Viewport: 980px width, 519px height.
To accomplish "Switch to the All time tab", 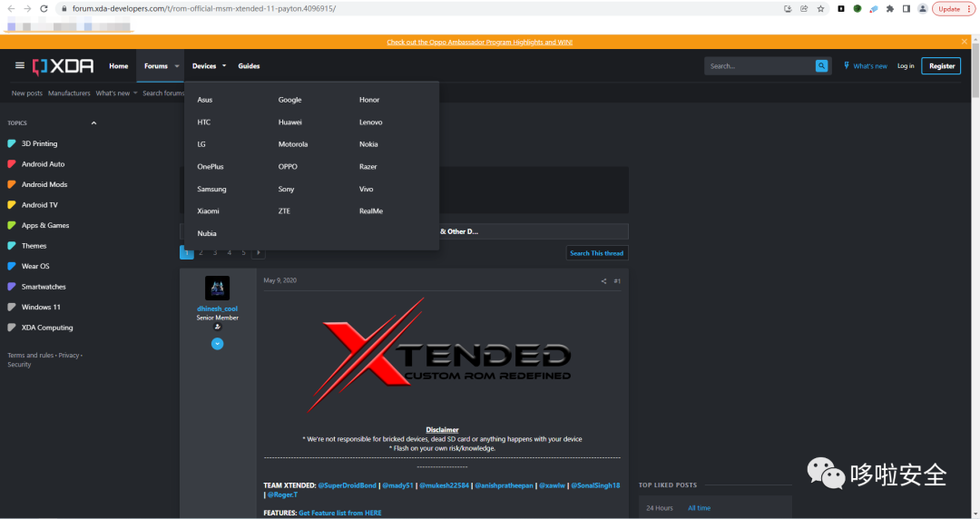I will coord(699,508).
